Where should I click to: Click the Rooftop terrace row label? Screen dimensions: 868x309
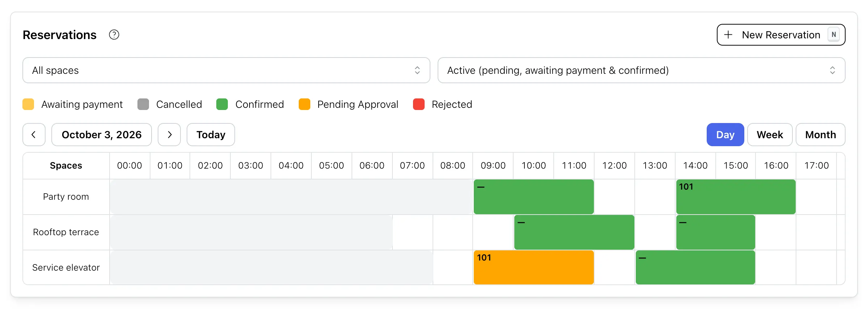coord(66,232)
